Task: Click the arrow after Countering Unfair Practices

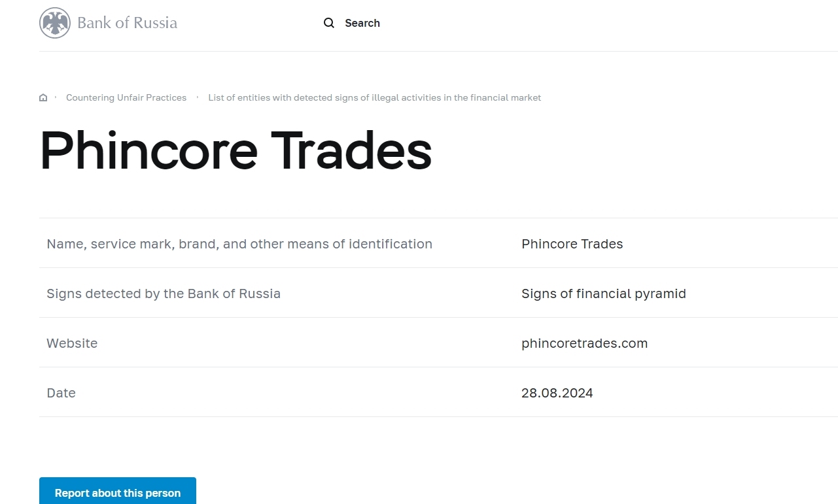Action: tap(198, 97)
